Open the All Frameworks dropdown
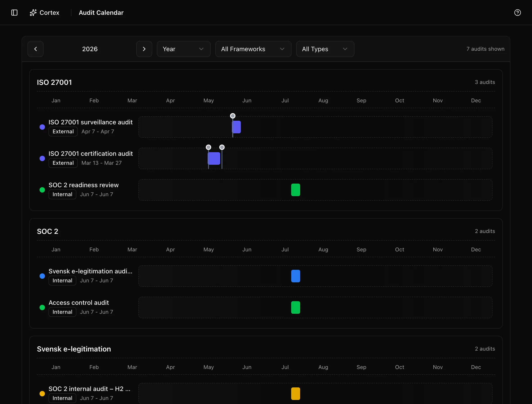 click(x=253, y=49)
